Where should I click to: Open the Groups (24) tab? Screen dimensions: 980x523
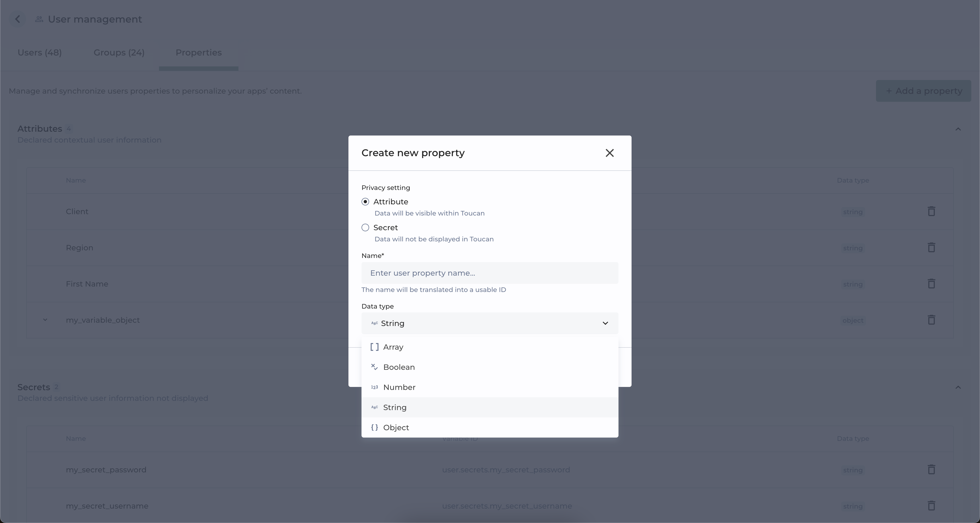point(119,53)
